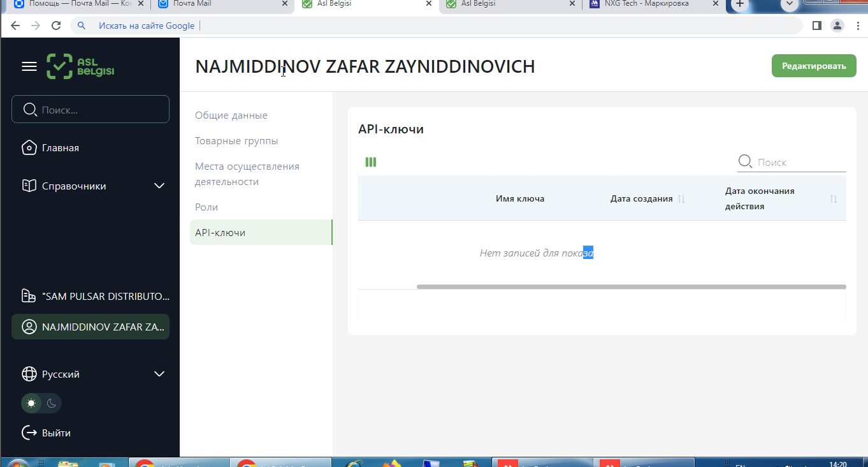Open the Роли section

pos(206,207)
